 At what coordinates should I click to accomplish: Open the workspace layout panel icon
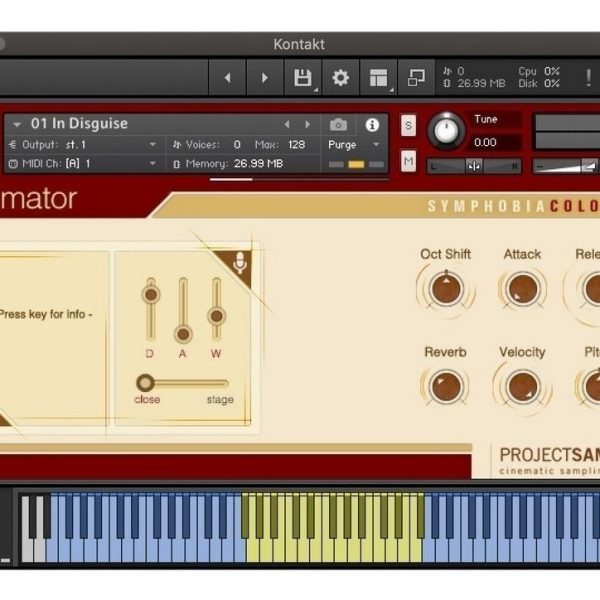point(378,78)
